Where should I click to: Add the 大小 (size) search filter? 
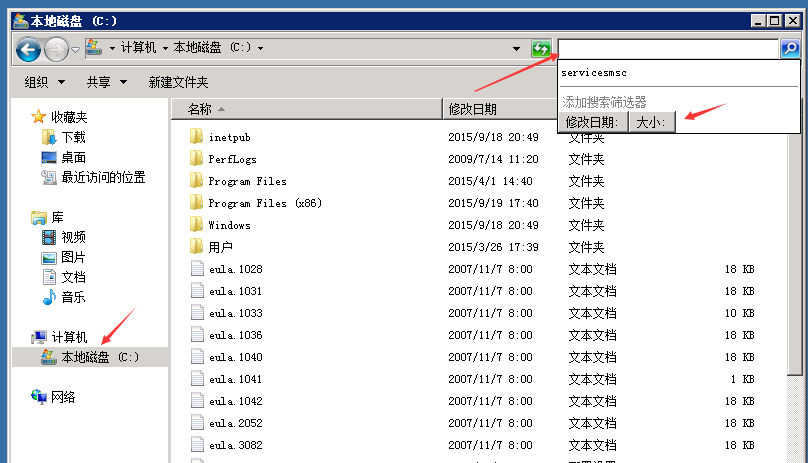pyautogui.click(x=652, y=122)
